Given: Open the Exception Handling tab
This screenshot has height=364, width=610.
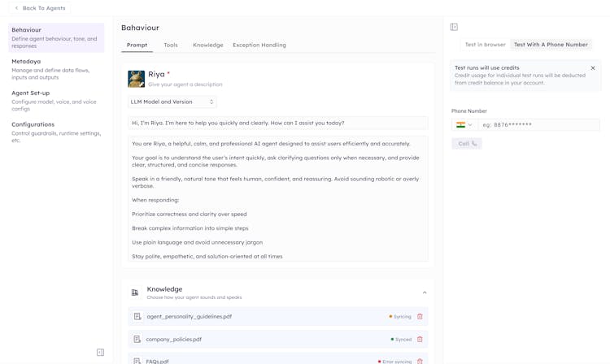Looking at the screenshot, I should click(x=259, y=45).
